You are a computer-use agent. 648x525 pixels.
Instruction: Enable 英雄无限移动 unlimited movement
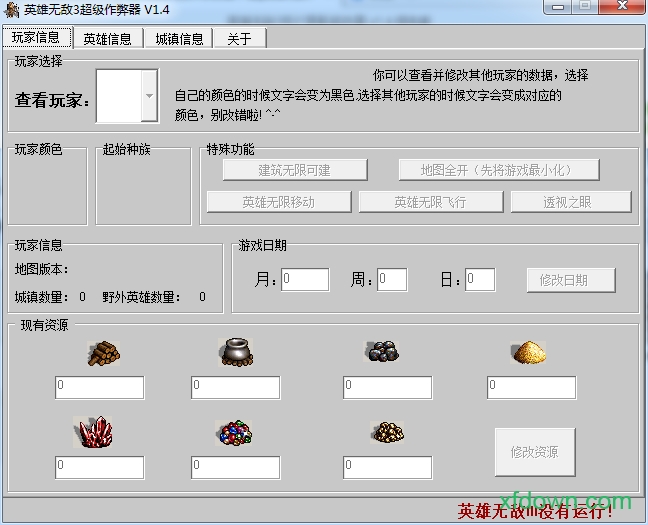click(x=278, y=202)
